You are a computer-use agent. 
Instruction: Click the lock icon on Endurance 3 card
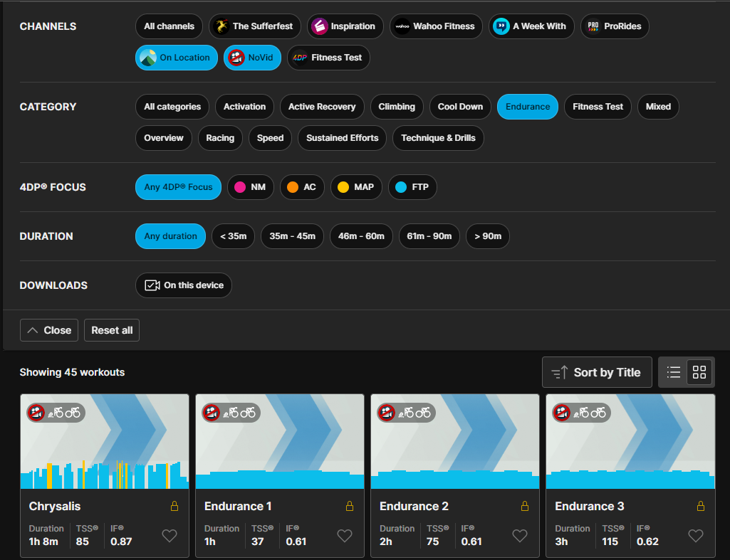coord(701,506)
